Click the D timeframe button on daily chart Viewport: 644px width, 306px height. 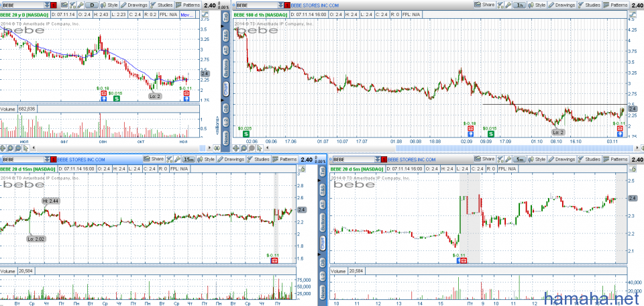[92, 5]
